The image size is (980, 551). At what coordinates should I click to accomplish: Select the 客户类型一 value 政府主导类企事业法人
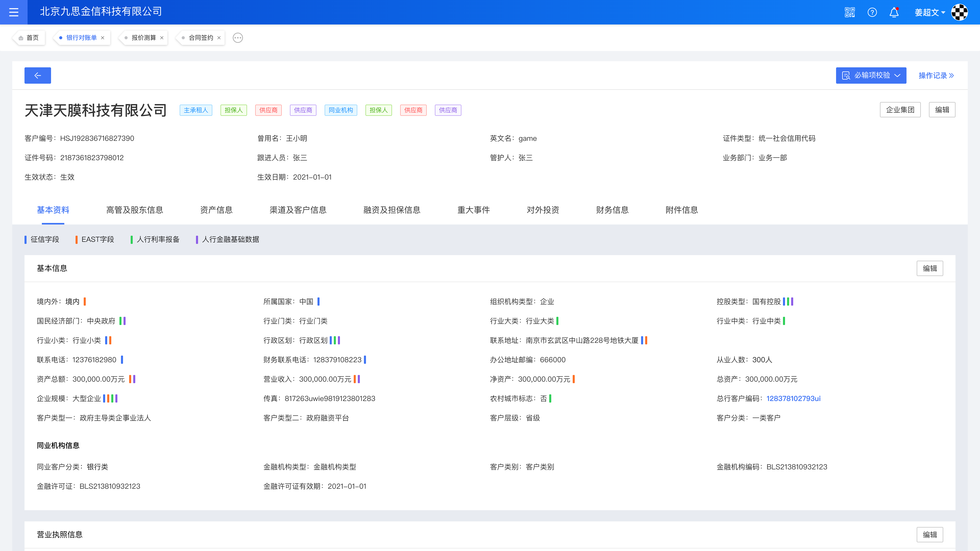click(x=115, y=418)
